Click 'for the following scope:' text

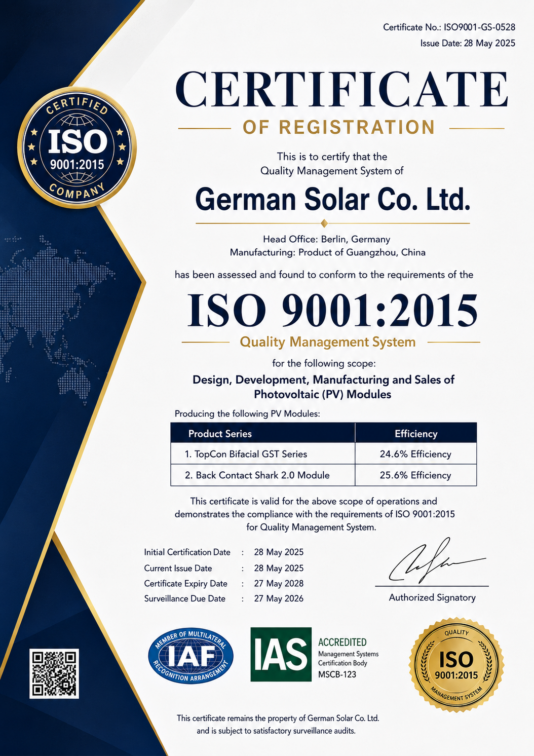coord(324,363)
